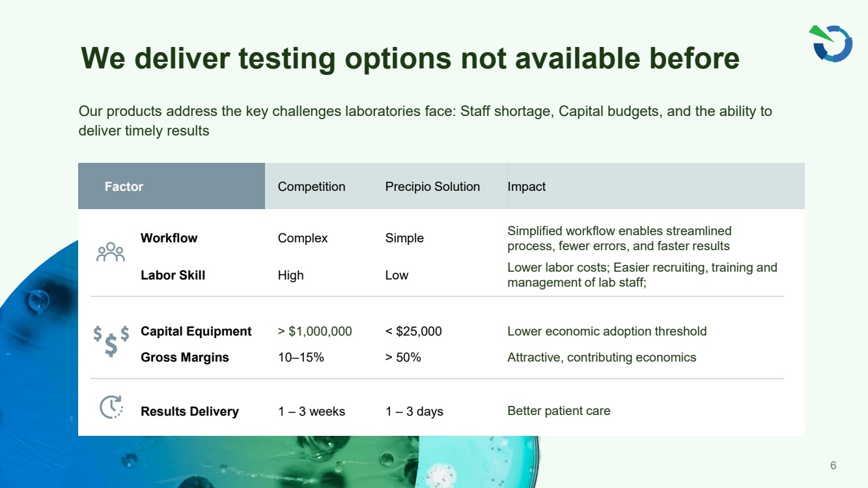This screenshot has width=868, height=488.
Task: Click the Gross Margins label
Action: [x=185, y=357]
